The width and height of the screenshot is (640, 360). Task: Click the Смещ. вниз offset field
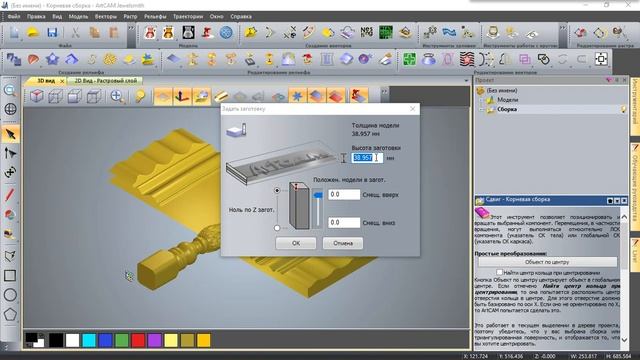pyautogui.click(x=344, y=222)
